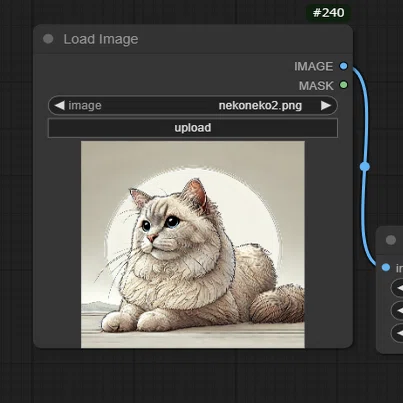Select the MASK output green connector dot
403x403 pixels.
[x=343, y=85]
